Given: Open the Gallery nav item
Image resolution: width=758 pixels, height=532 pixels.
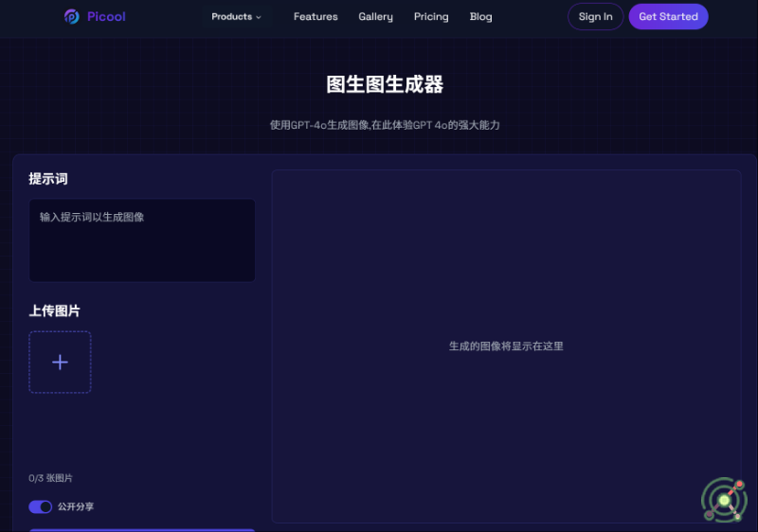Looking at the screenshot, I should pos(375,17).
